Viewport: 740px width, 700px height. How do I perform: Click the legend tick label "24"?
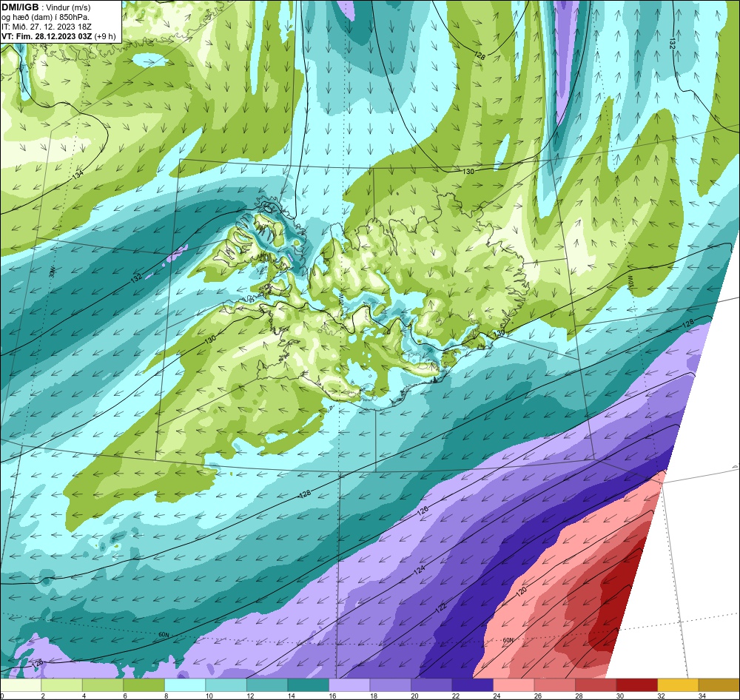click(x=496, y=696)
